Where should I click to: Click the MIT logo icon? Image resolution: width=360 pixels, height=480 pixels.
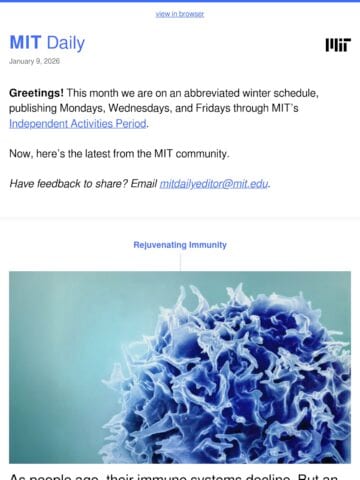click(x=338, y=45)
